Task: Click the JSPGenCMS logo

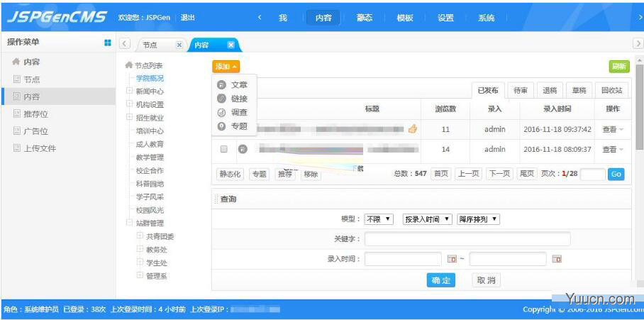Action: (57, 17)
